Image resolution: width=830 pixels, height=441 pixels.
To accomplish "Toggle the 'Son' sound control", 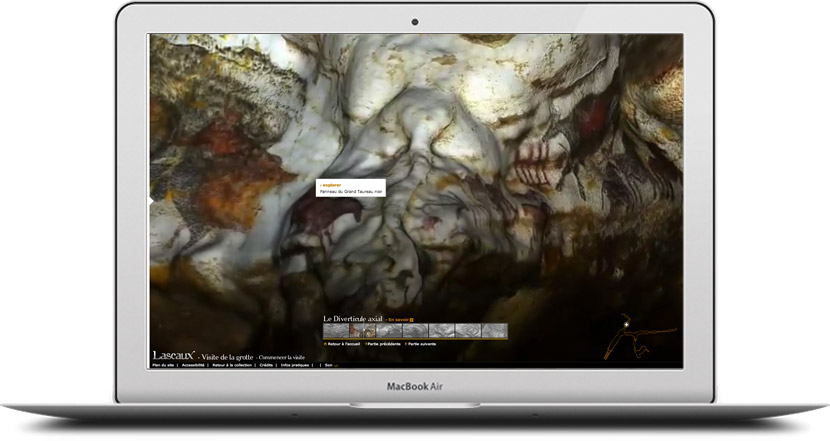I will [x=329, y=366].
